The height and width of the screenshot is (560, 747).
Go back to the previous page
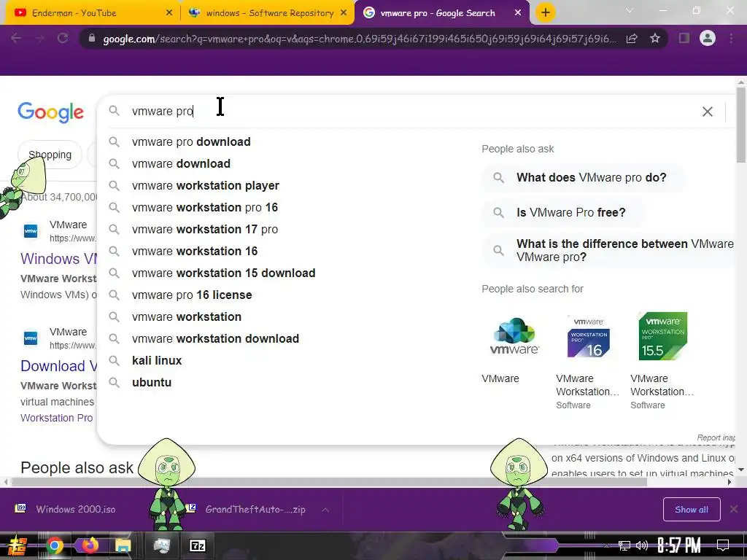pos(16,38)
